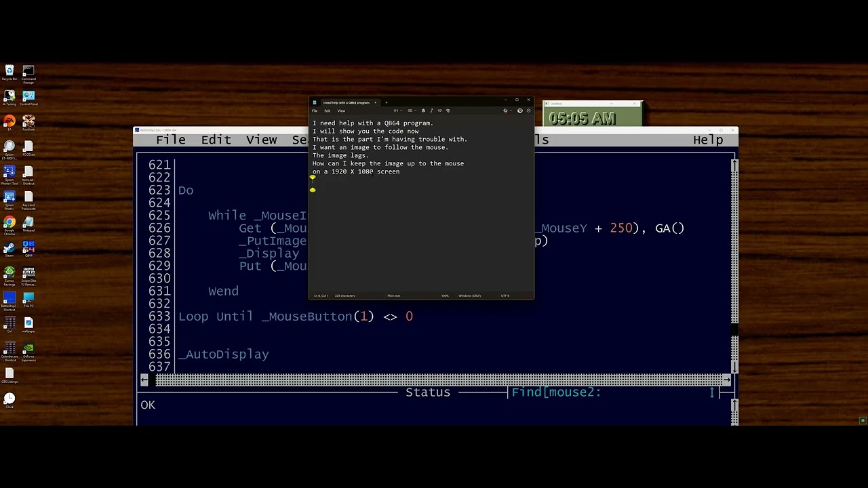Open the Notepad File menu
Image resolution: width=868 pixels, height=488 pixels.
click(x=315, y=110)
